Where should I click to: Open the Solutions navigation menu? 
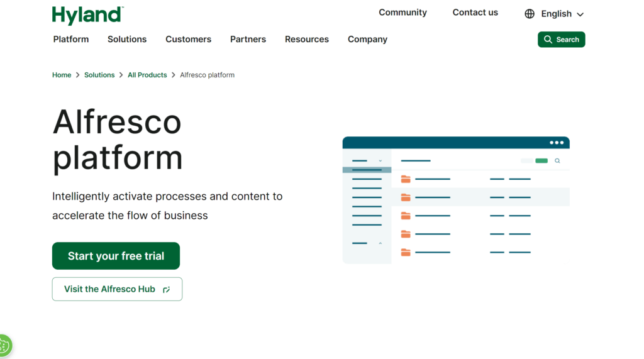coord(127,39)
